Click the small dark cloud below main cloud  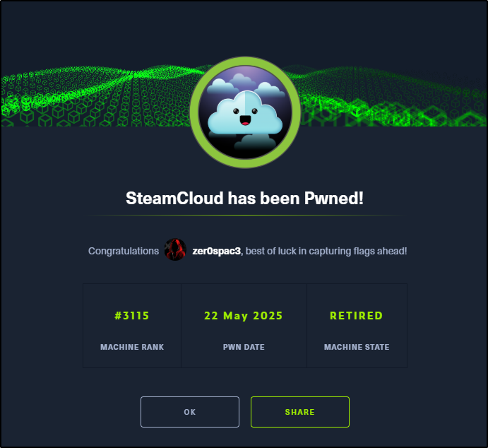point(255,142)
